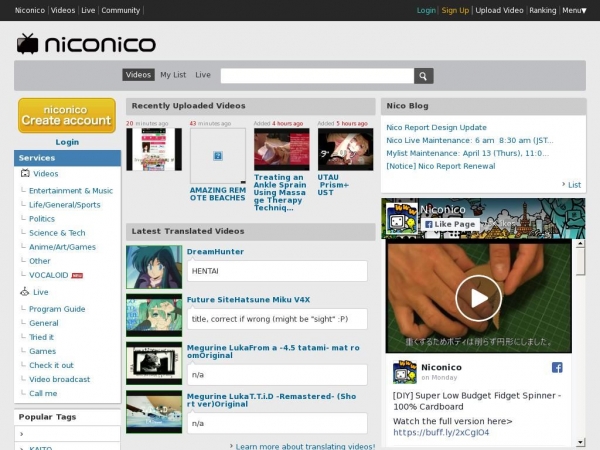Image resolution: width=600 pixels, height=450 pixels.
Task: Open DreamHunter video thumbnail
Action: 154,267
